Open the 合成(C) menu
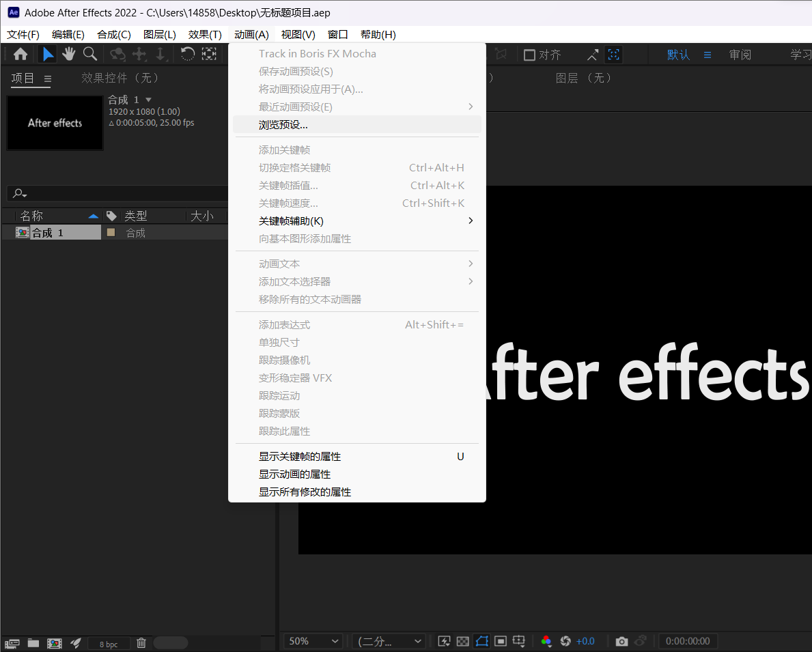 (x=114, y=35)
